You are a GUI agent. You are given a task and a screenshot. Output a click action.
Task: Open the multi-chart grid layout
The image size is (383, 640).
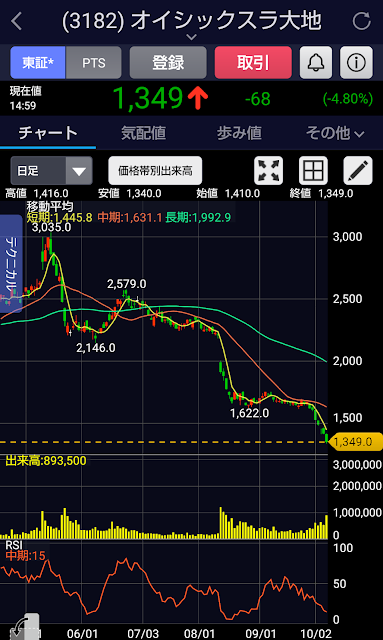(x=313, y=171)
